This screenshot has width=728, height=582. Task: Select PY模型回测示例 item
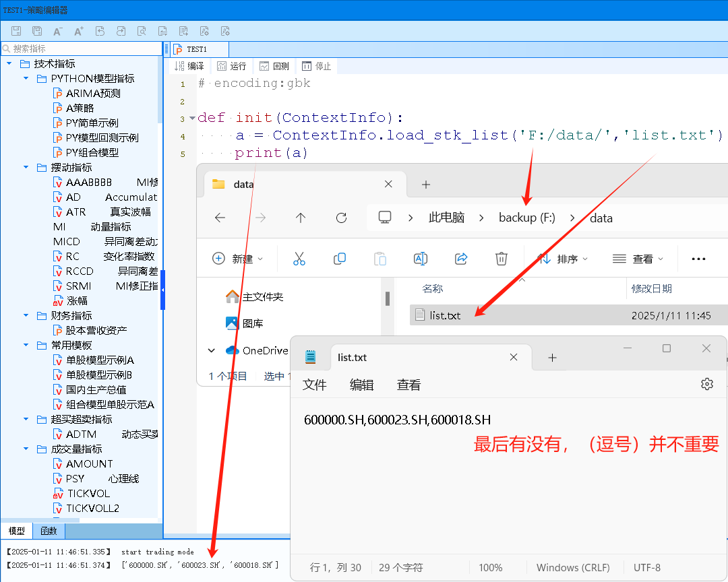(x=96, y=138)
